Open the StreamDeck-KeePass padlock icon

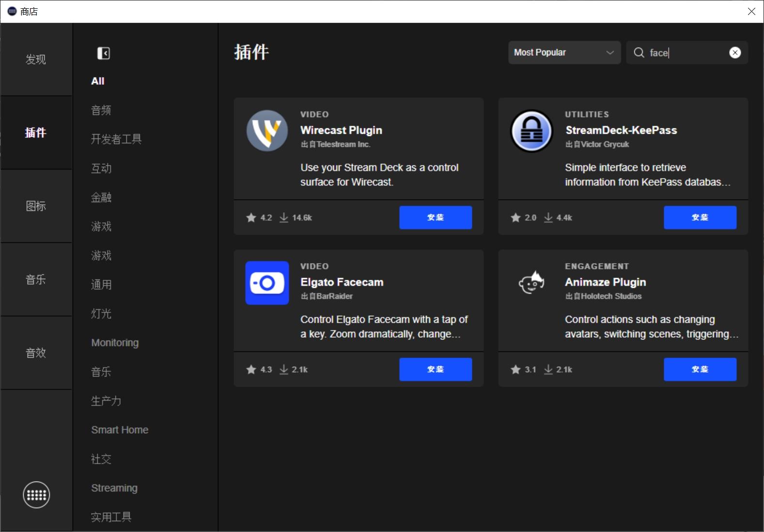tap(531, 131)
